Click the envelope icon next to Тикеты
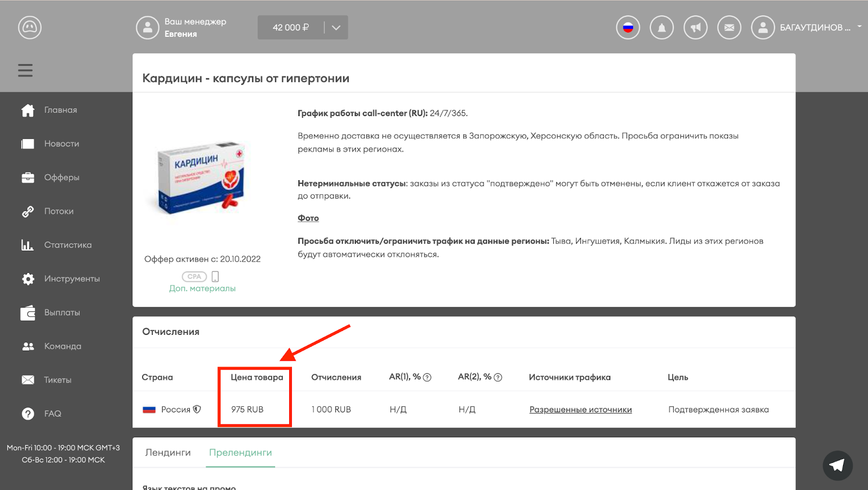 pyautogui.click(x=28, y=380)
